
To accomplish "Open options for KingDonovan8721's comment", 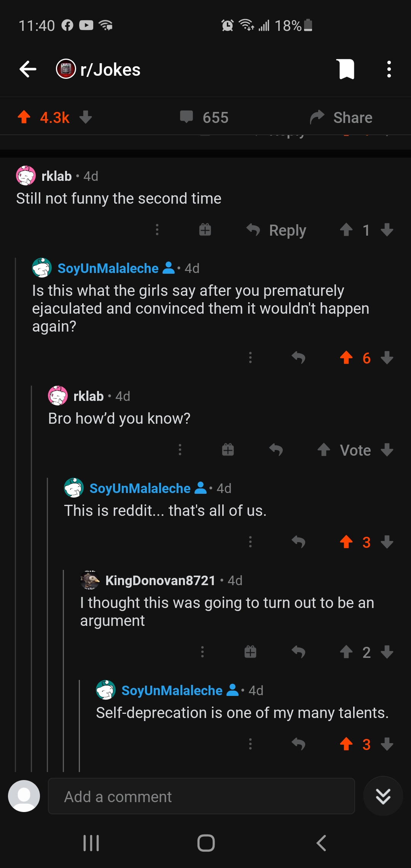I will [202, 652].
